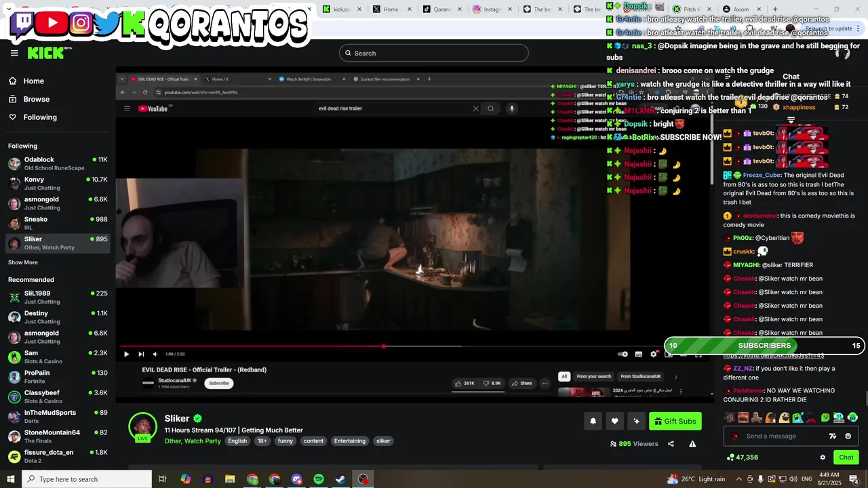The width and height of the screenshot is (868, 488).
Task: Mute the YouTube player volume
Action: 155,354
